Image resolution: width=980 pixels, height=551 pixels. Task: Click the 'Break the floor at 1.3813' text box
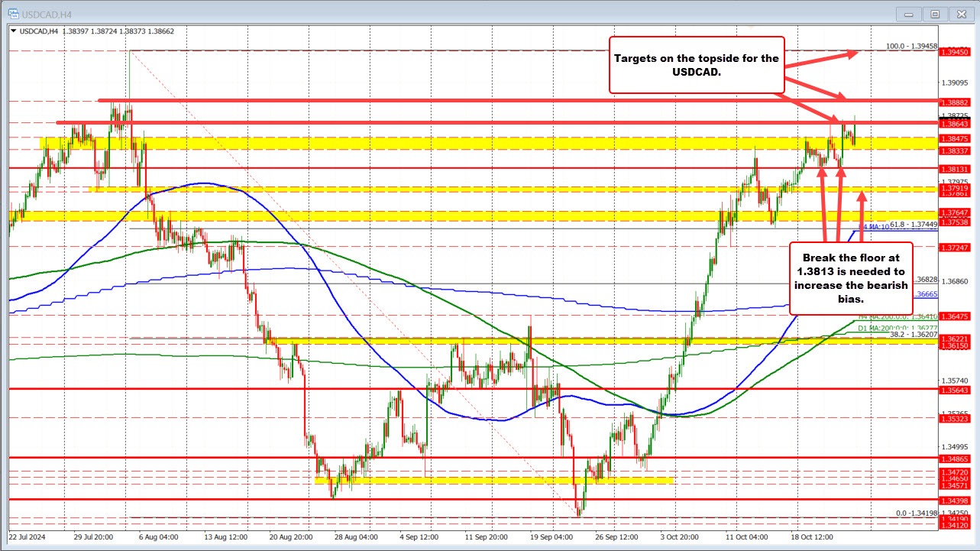[851, 278]
